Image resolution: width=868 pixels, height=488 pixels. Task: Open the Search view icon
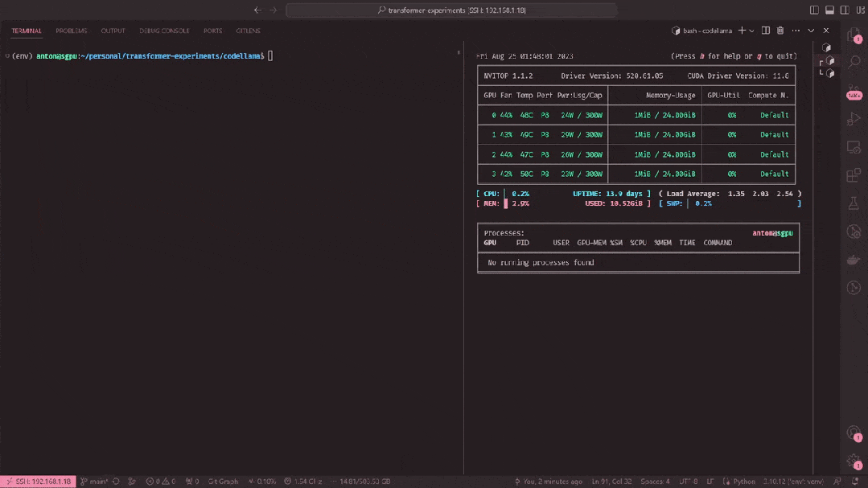854,63
